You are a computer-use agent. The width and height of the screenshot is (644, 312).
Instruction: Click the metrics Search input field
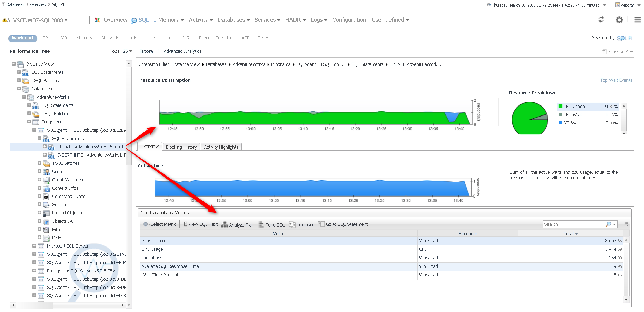point(574,224)
